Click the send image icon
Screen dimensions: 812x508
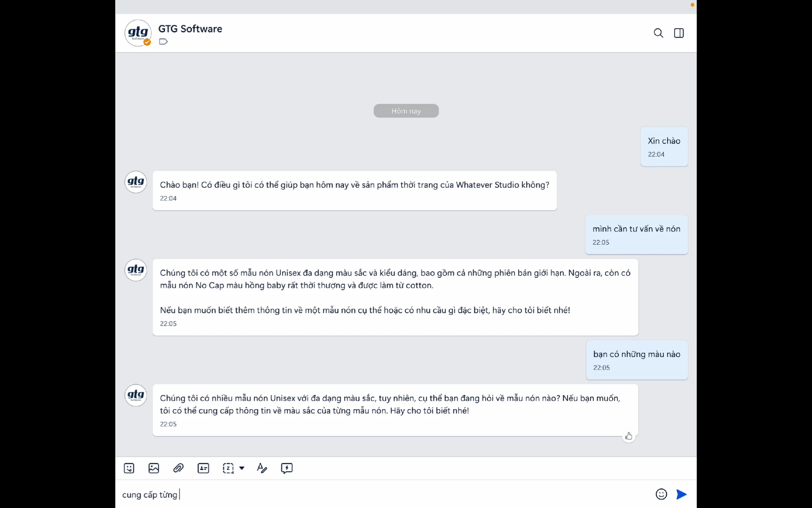(154, 468)
